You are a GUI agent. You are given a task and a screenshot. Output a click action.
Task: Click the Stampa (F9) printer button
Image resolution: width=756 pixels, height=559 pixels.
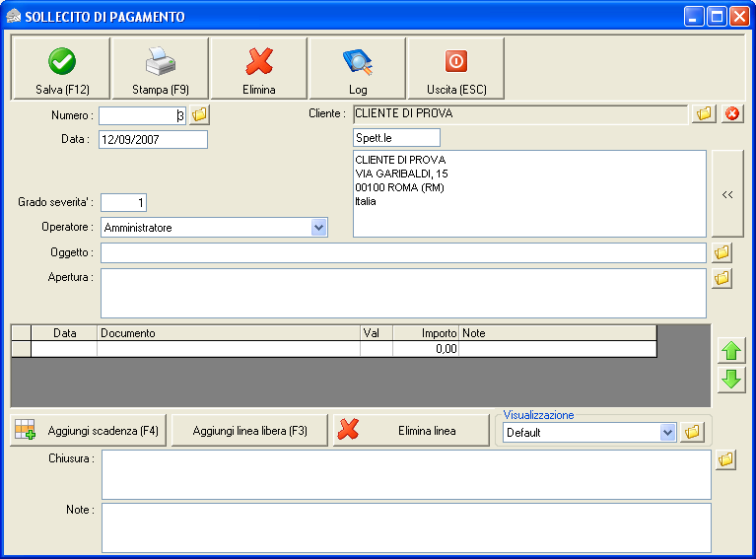coord(161,68)
